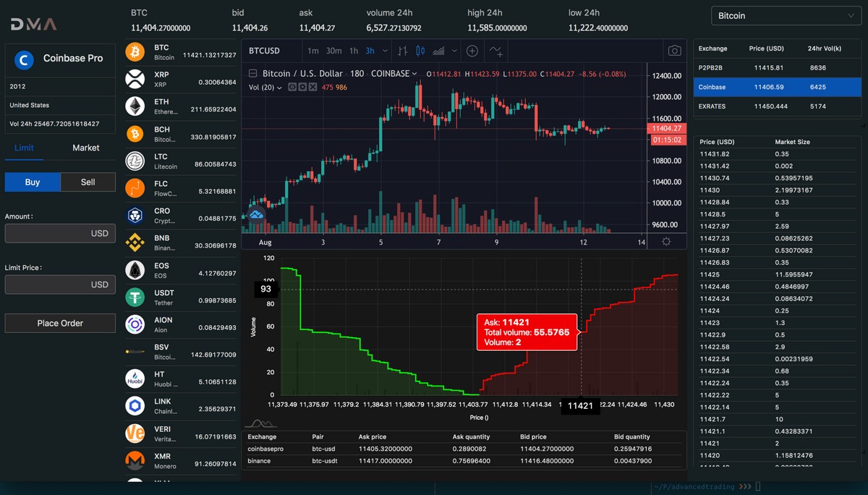Image resolution: width=868 pixels, height=495 pixels.
Task: Switch order side to Buy
Action: click(33, 182)
